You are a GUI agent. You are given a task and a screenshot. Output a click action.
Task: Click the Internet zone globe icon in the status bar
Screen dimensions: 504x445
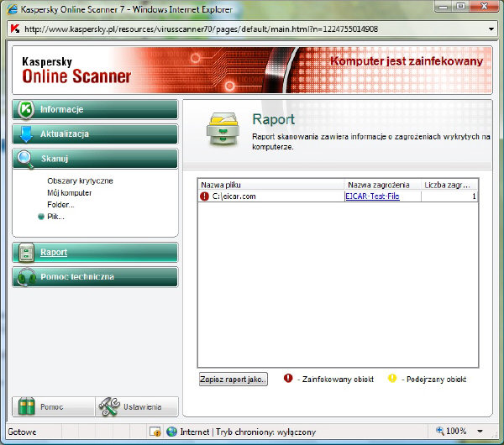pyautogui.click(x=171, y=432)
